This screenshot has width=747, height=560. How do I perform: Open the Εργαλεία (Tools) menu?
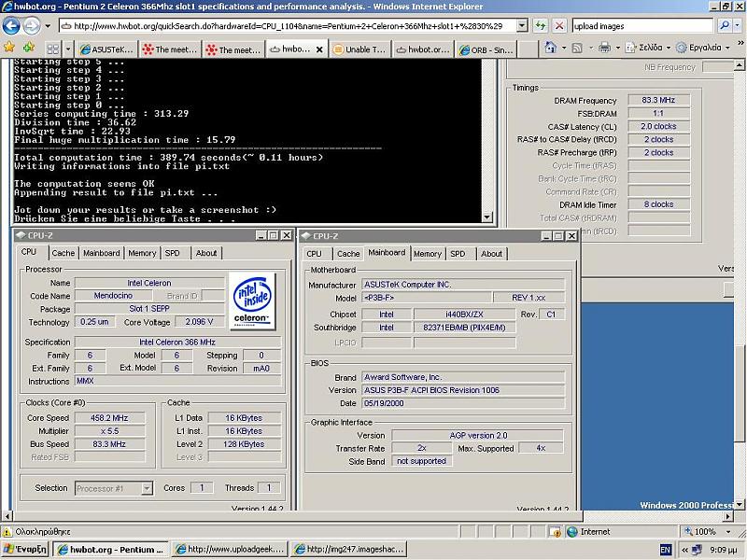pyautogui.click(x=703, y=48)
